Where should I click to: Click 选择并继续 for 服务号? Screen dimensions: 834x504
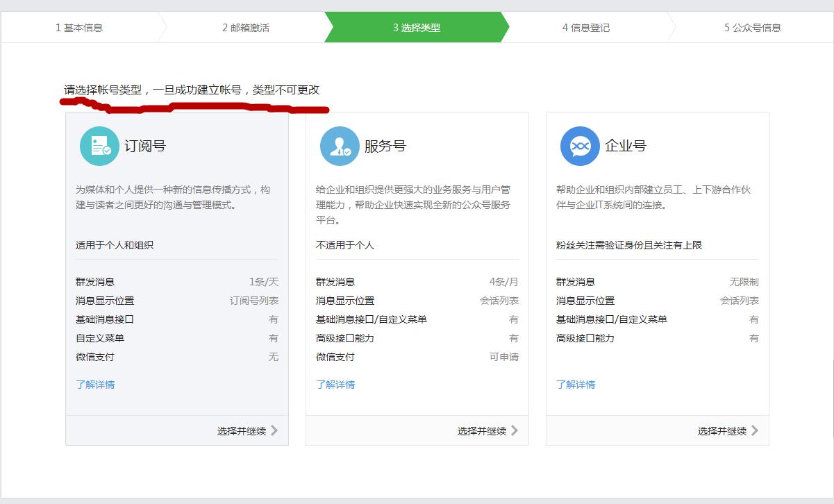(485, 430)
